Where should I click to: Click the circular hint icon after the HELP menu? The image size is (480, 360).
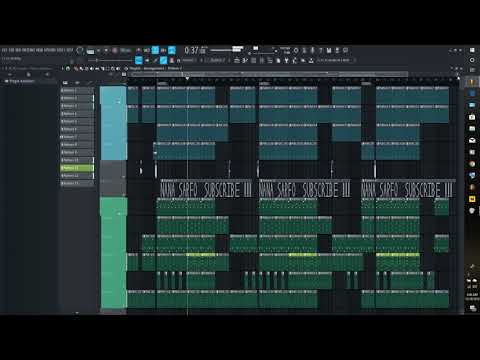point(80,51)
